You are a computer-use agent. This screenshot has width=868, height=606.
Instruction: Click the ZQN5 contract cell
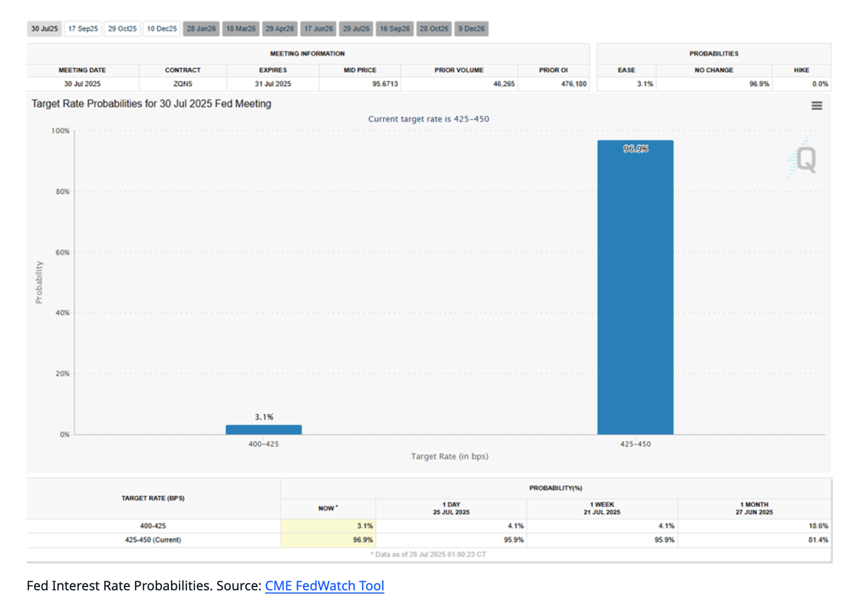[x=182, y=84]
